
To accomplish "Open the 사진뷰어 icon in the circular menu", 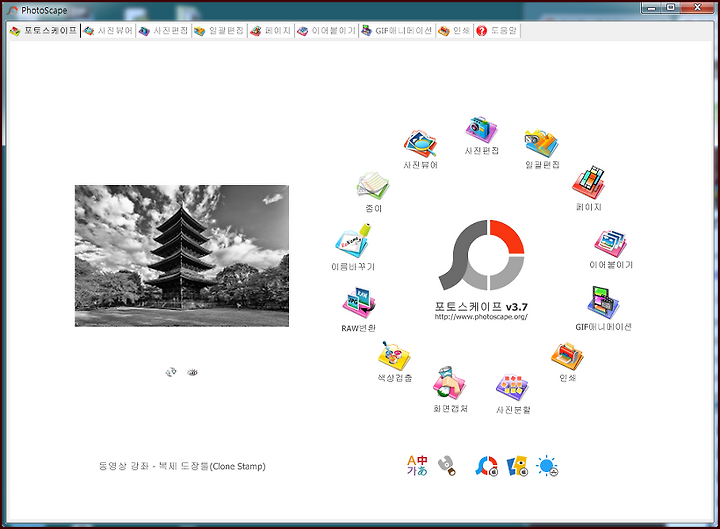I will pyautogui.click(x=420, y=144).
